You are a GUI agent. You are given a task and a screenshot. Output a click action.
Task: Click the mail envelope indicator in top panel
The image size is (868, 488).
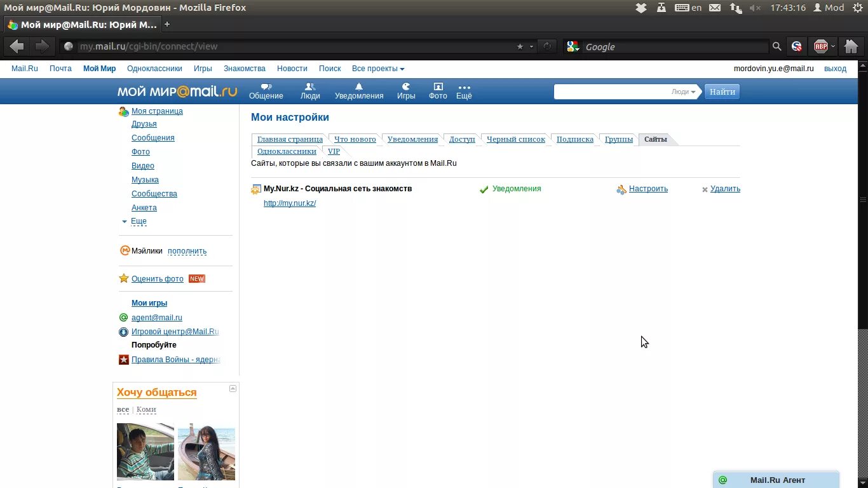click(715, 8)
